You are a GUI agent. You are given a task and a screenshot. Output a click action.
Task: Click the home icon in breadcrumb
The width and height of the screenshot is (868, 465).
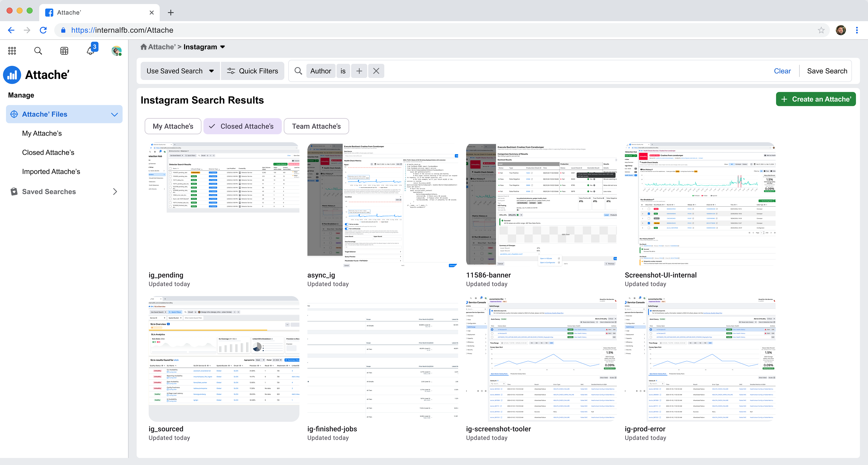[144, 47]
